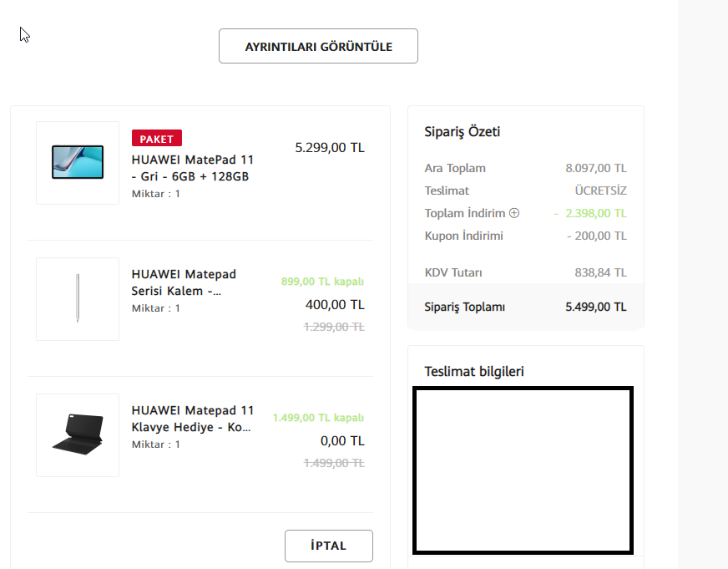Open the Matepad 11 Klavye keyboard thumbnail

[x=78, y=434]
